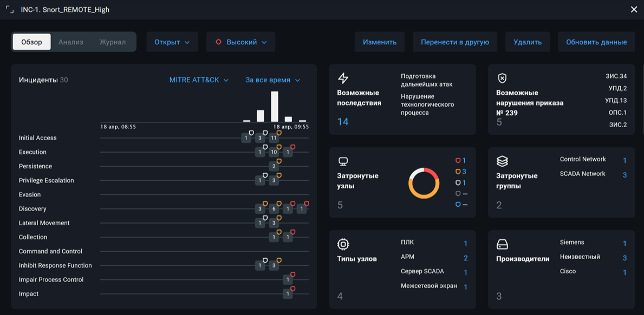
Task: Click the Удалить button
Action: (528, 42)
